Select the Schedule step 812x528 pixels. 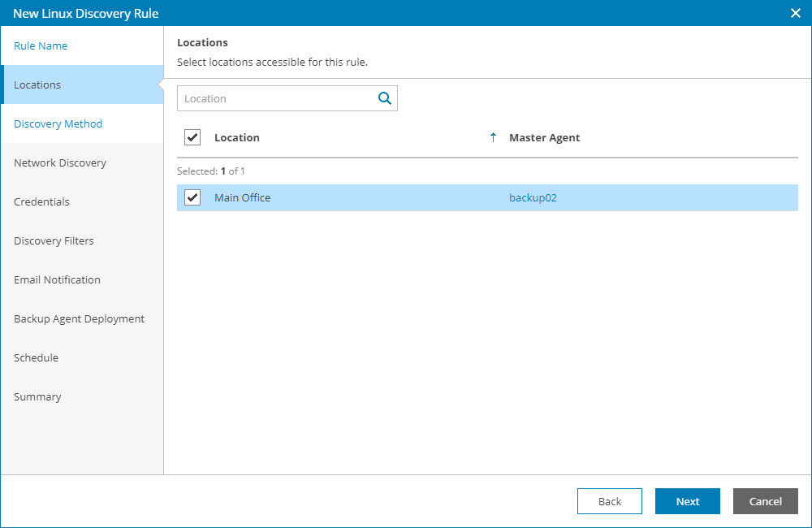coord(36,358)
